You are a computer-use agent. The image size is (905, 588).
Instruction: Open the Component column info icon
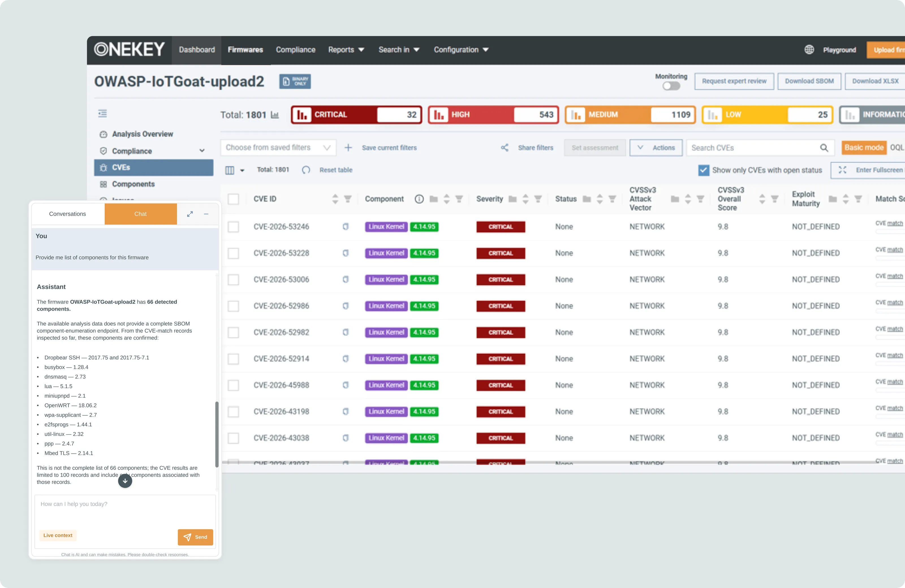419,199
